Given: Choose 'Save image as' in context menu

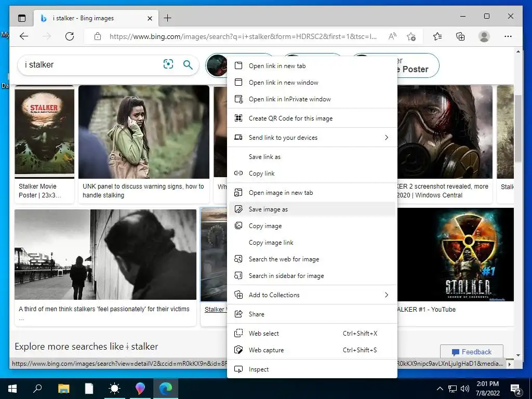Looking at the screenshot, I should pos(312,209).
